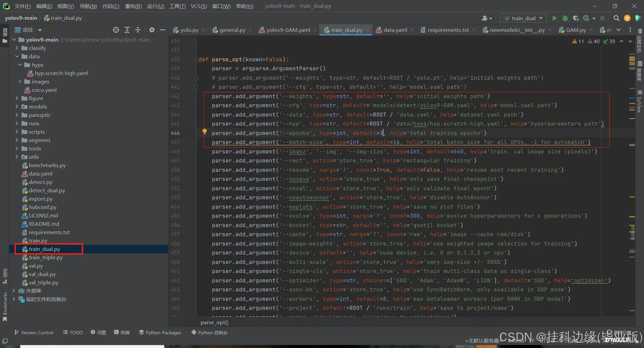644x348 pixels.
Task: Select detect_dual.py in project tree
Action: [x=47, y=190]
